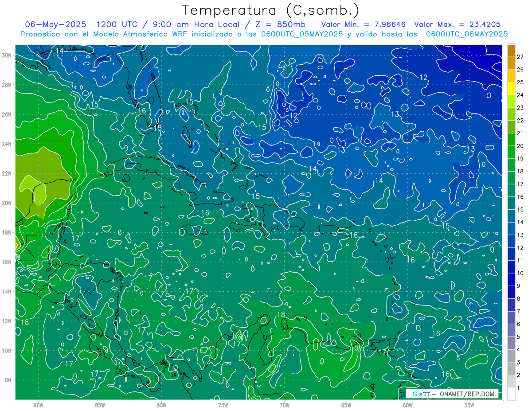The image size is (532, 411).
Task: Click the yellow swatch in the color scale
Action: point(511,88)
